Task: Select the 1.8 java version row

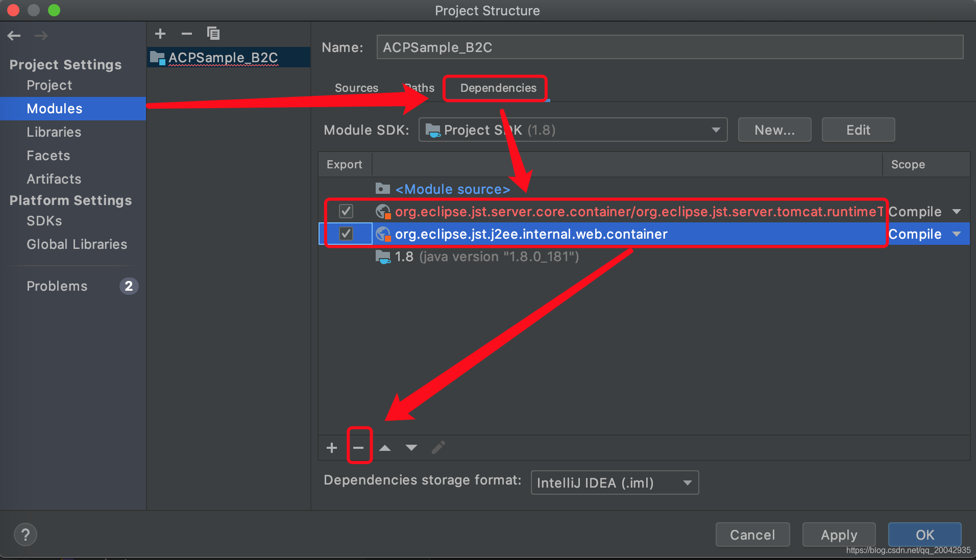Action: [644, 256]
